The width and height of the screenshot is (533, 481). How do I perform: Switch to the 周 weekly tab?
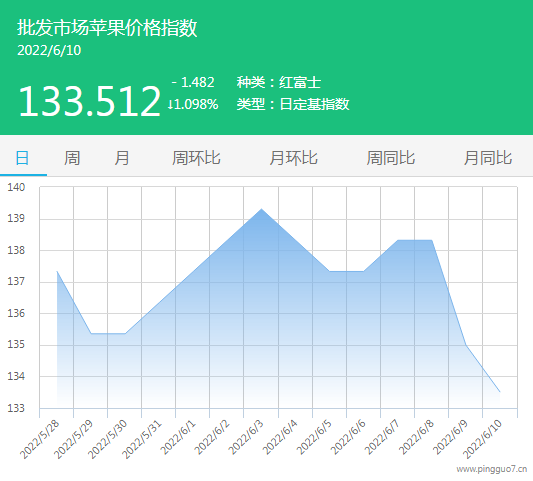pos(72,158)
